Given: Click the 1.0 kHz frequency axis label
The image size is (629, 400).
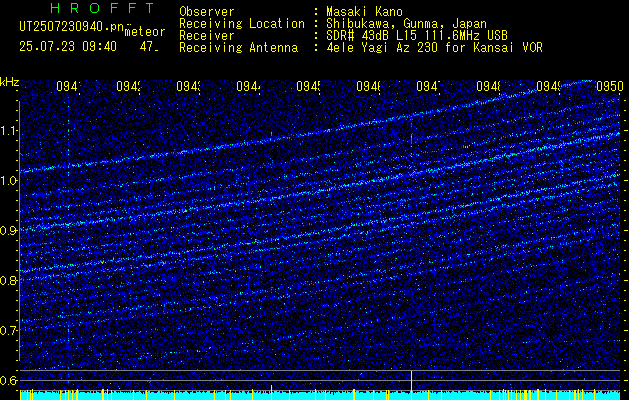Looking at the screenshot, I should (x=9, y=181).
